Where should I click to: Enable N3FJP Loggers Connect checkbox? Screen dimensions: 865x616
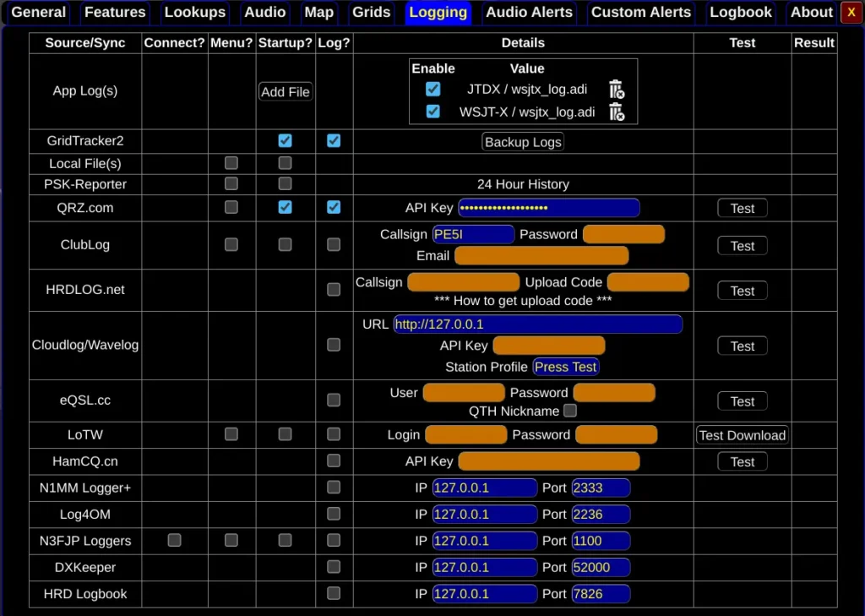coord(174,540)
